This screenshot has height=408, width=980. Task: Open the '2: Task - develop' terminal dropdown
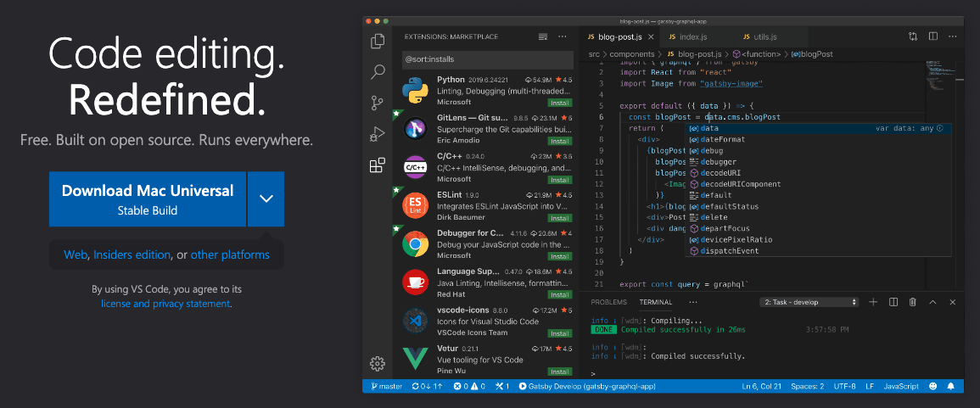coord(810,302)
